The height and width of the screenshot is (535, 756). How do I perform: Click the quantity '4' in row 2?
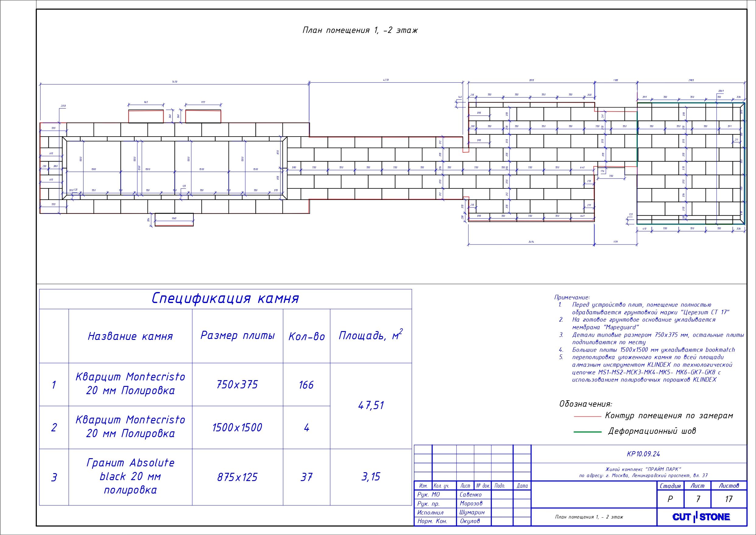306,427
